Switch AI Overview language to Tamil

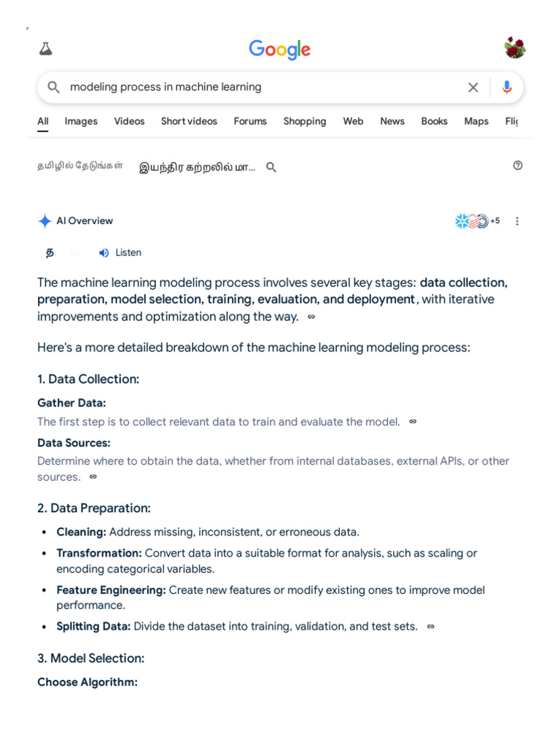50,252
